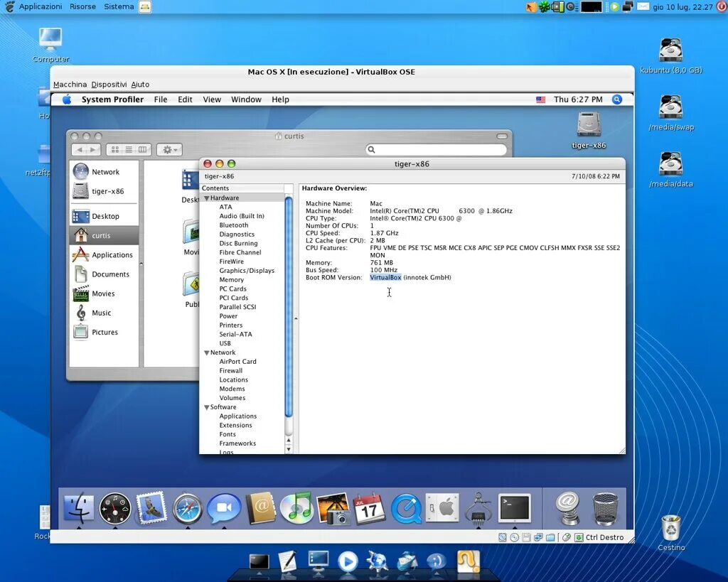Viewport: 728px width, 582px height.
Task: Select Applications in Finder sidebar
Action: coord(104,255)
